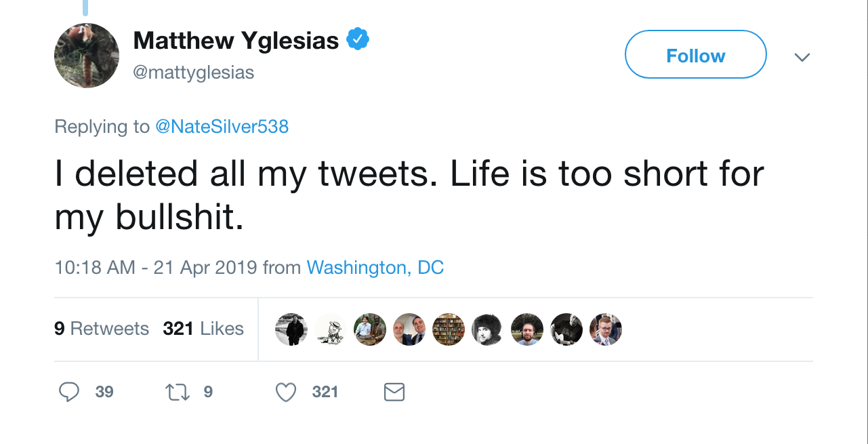The height and width of the screenshot is (444, 868).
Task: Retweet this tweet using the retweet icon
Action: click(177, 392)
